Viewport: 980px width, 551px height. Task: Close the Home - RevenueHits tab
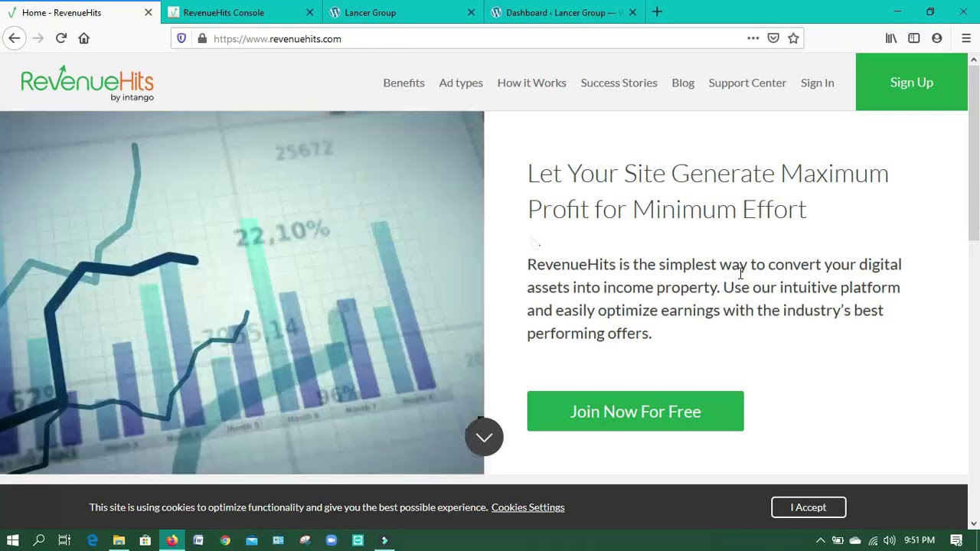(x=149, y=12)
